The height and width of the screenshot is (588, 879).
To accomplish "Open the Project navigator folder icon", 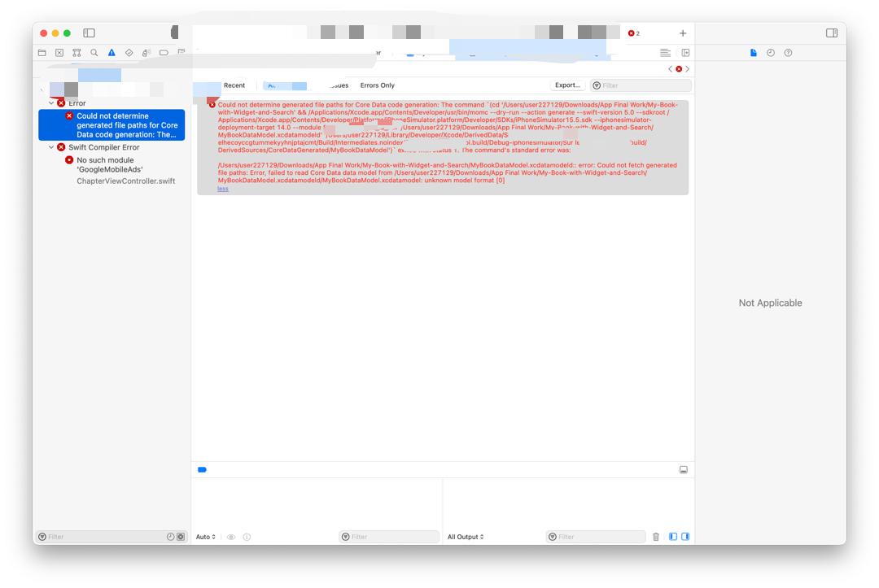I will pos(42,53).
